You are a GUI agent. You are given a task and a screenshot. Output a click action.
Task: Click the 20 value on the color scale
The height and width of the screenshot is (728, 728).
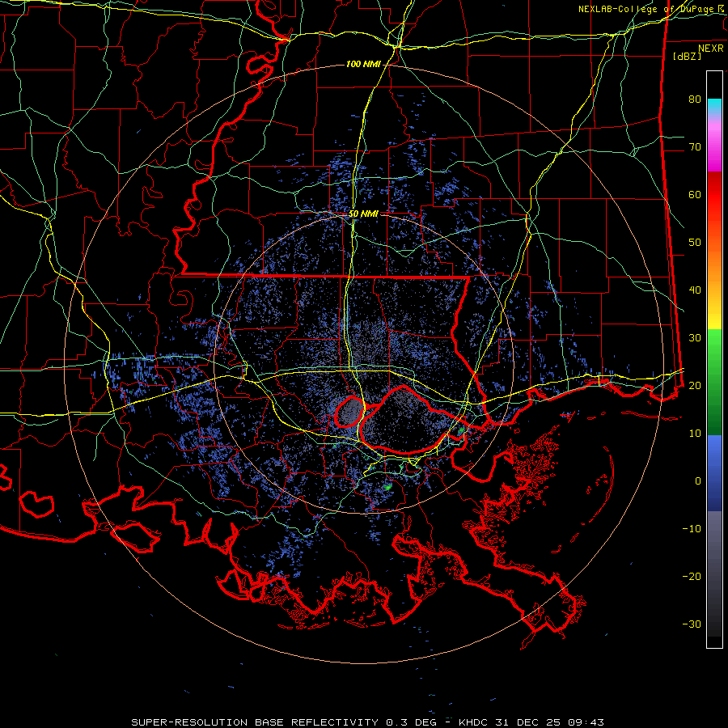coord(695,386)
